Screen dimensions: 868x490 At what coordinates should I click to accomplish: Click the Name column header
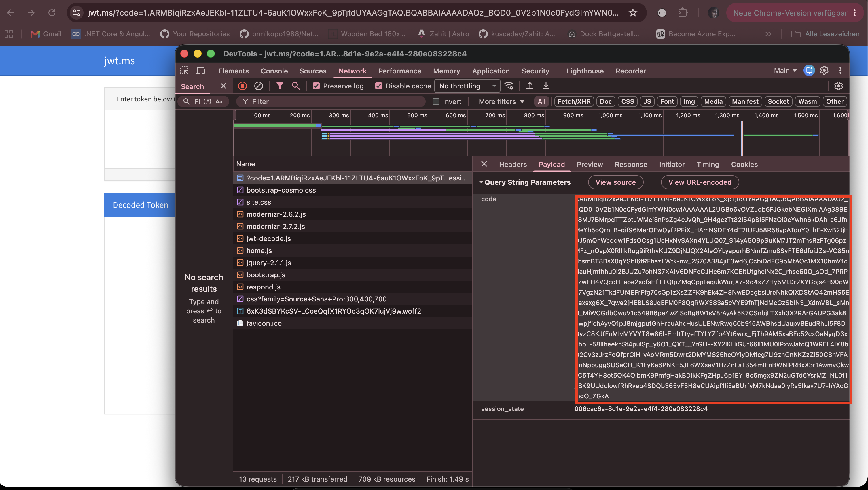[352, 164]
